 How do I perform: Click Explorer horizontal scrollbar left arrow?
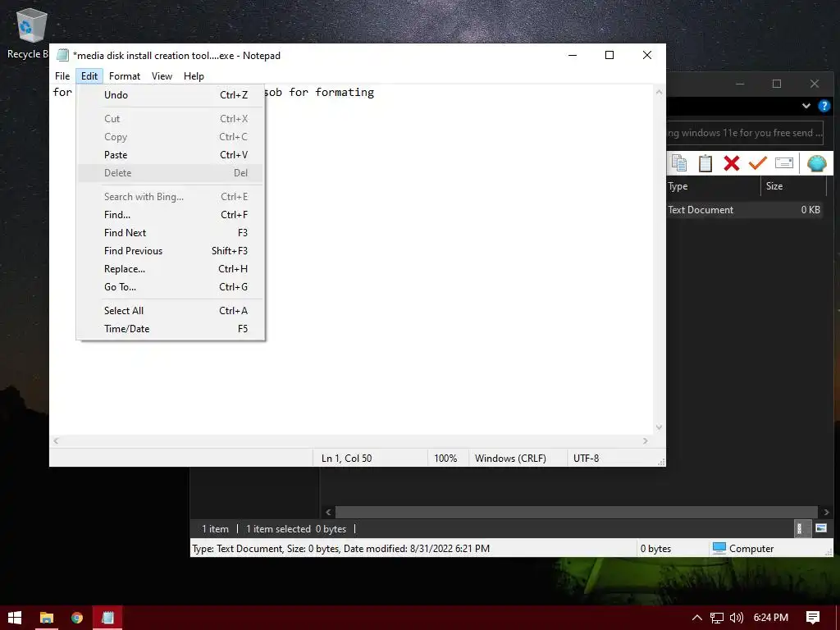click(x=328, y=512)
